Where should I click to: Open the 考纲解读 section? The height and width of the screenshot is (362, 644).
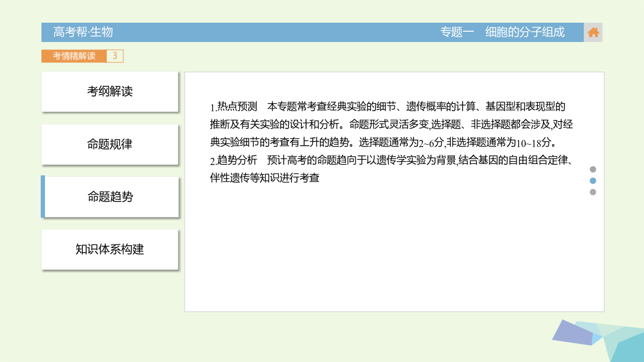click(110, 91)
